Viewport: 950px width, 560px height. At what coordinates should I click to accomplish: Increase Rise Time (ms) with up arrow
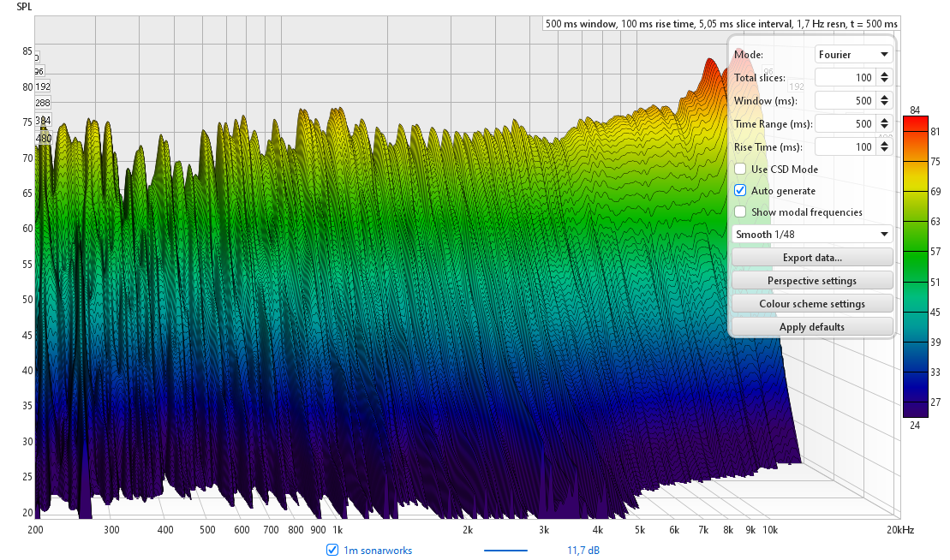pyautogui.click(x=884, y=143)
